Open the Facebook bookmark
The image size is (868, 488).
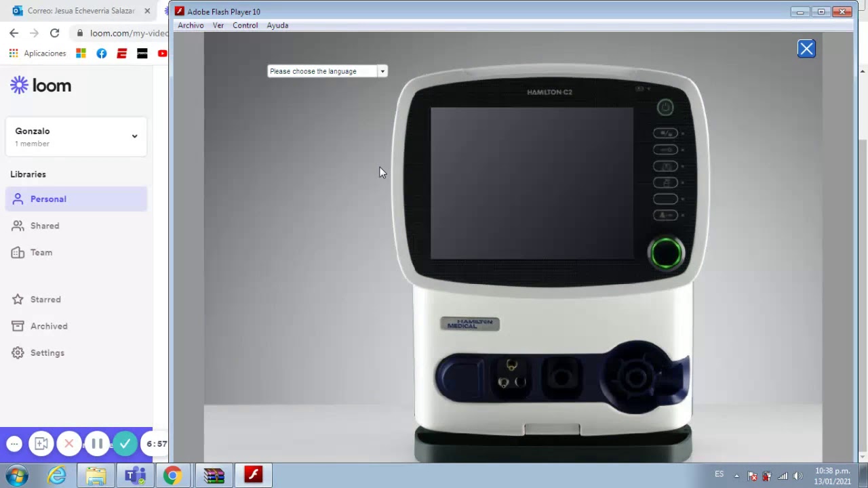(102, 53)
